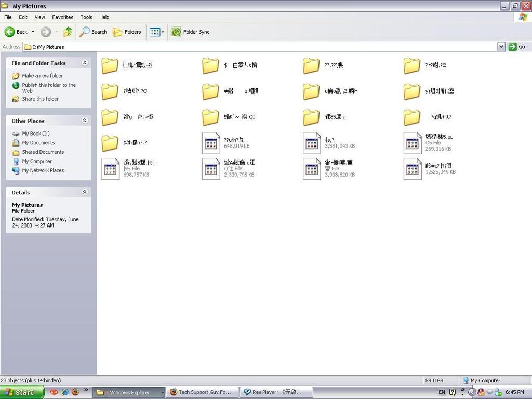Viewport: 532px width, 399px height.
Task: Click in the Address path field
Action: click(260, 47)
